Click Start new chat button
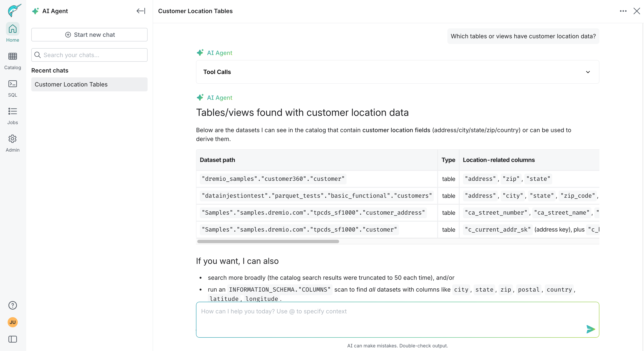 click(x=89, y=35)
